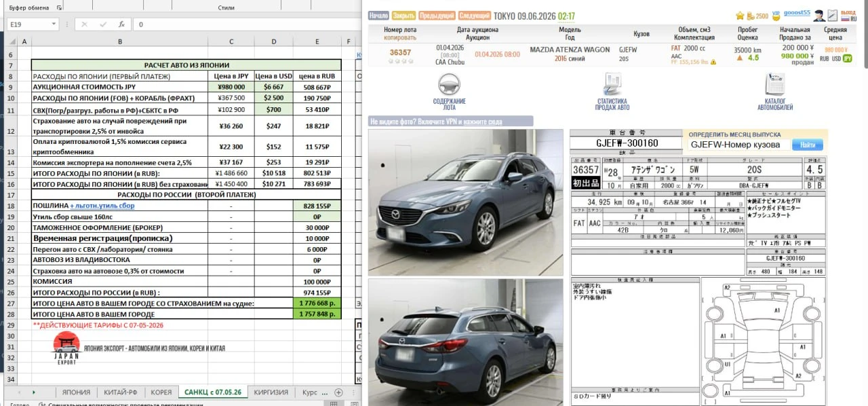
Task: Switch to the КИТАЙ-РФ sheet tab
Action: (x=121, y=392)
